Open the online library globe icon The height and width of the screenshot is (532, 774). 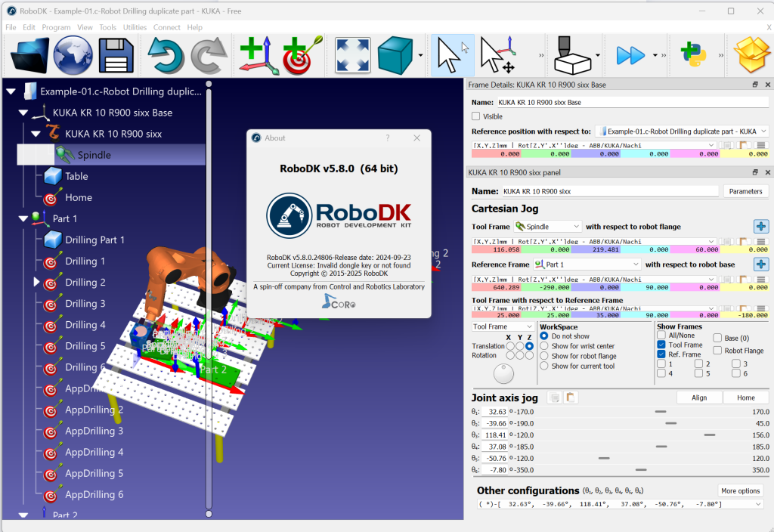(73, 55)
